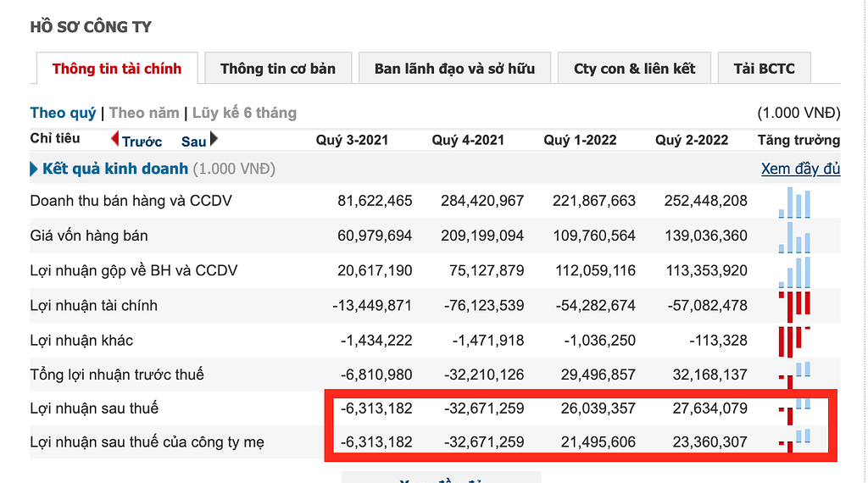
Task: Open Cty con & liên kết tab
Action: click(634, 69)
